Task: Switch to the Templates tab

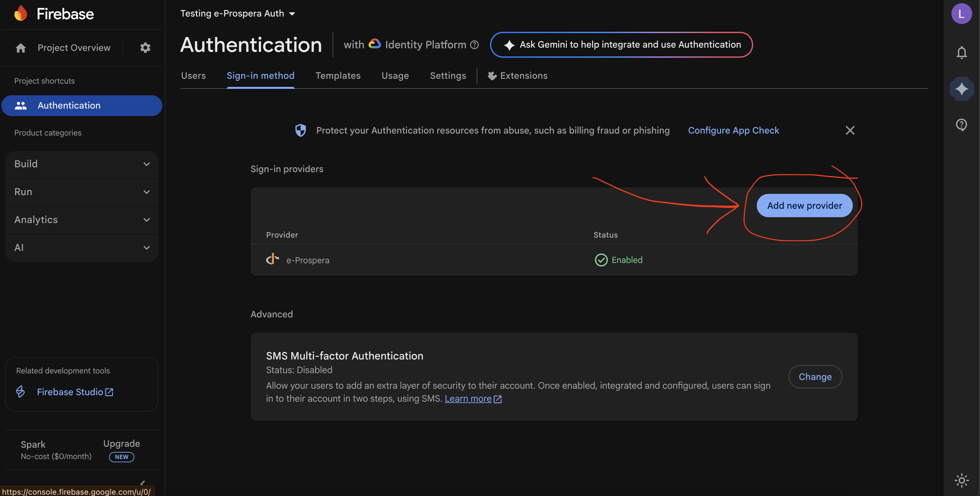Action: [x=338, y=76]
